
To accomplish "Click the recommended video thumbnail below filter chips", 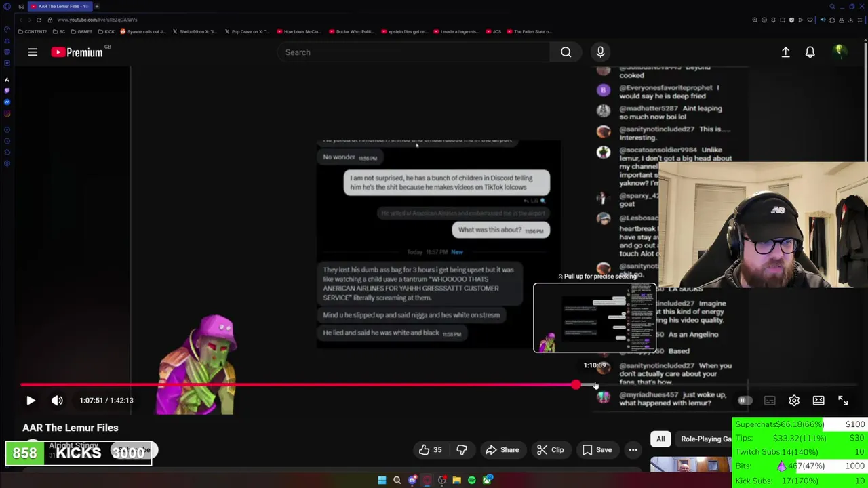I will click(x=690, y=464).
